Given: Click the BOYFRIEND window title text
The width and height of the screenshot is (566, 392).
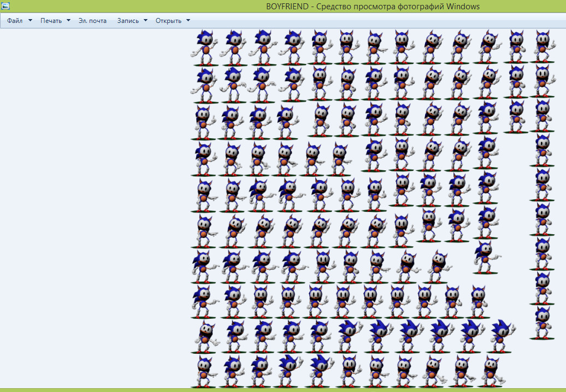Looking at the screenshot, I should point(373,7).
